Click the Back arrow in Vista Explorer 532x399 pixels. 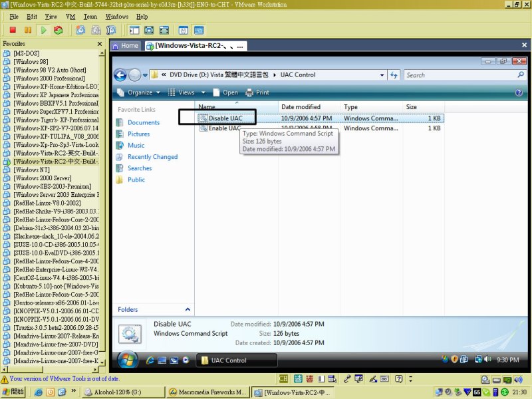pos(120,75)
